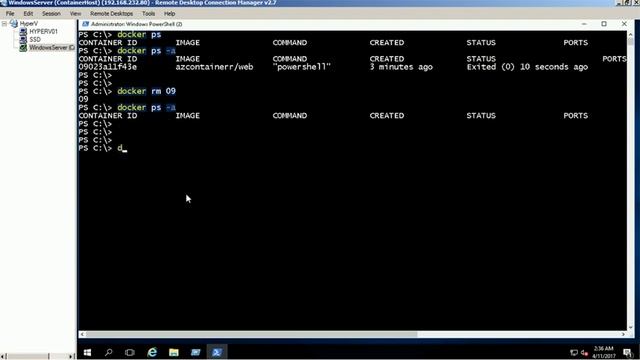640x360 pixels.
Task: Click the volume tray icon
Action: (x=584, y=353)
